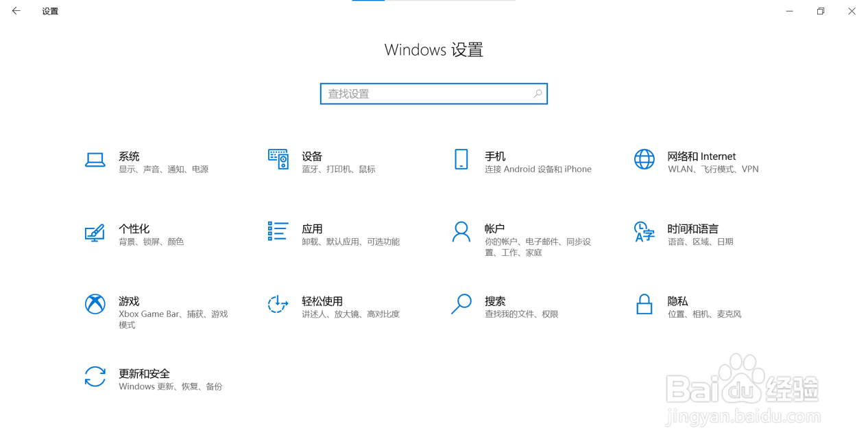
Task: Click the back arrow at top left
Action: (x=16, y=10)
